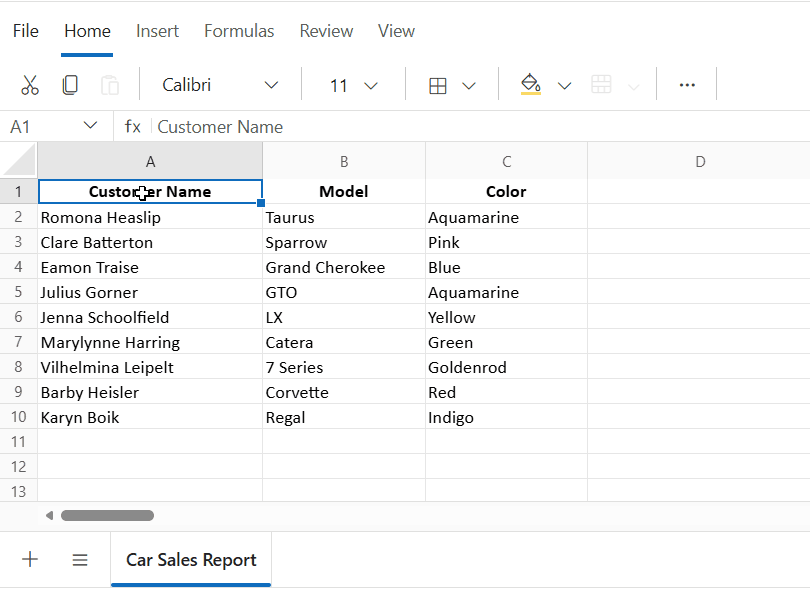Open the Name Box dropdown arrow
Viewport: 810px width, 592px height.
pos(91,126)
